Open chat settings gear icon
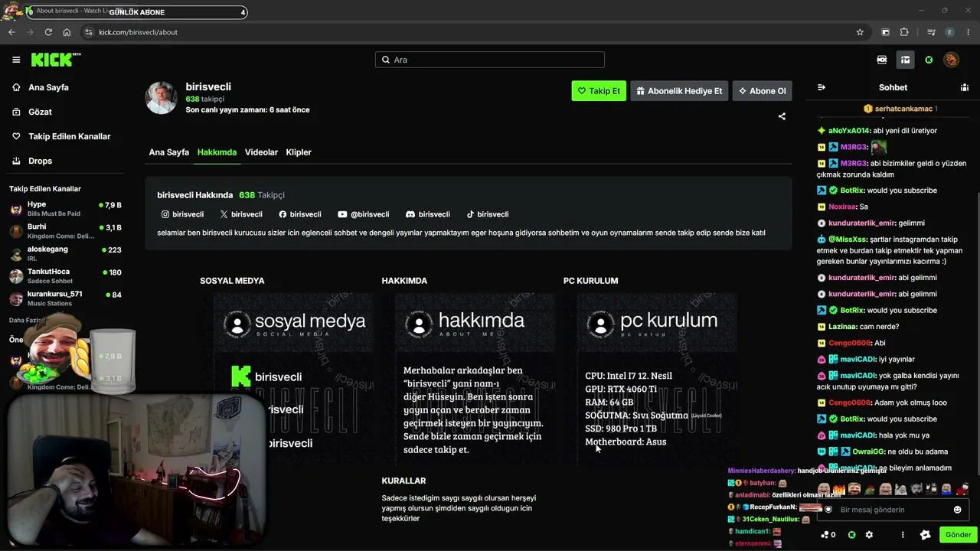980x551 pixels. (x=869, y=535)
